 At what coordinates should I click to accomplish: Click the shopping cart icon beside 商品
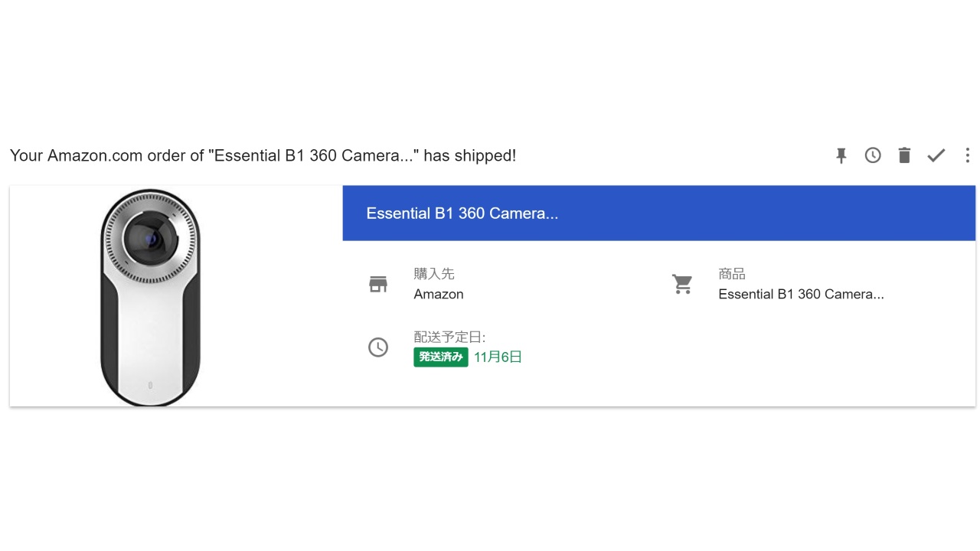pyautogui.click(x=682, y=284)
